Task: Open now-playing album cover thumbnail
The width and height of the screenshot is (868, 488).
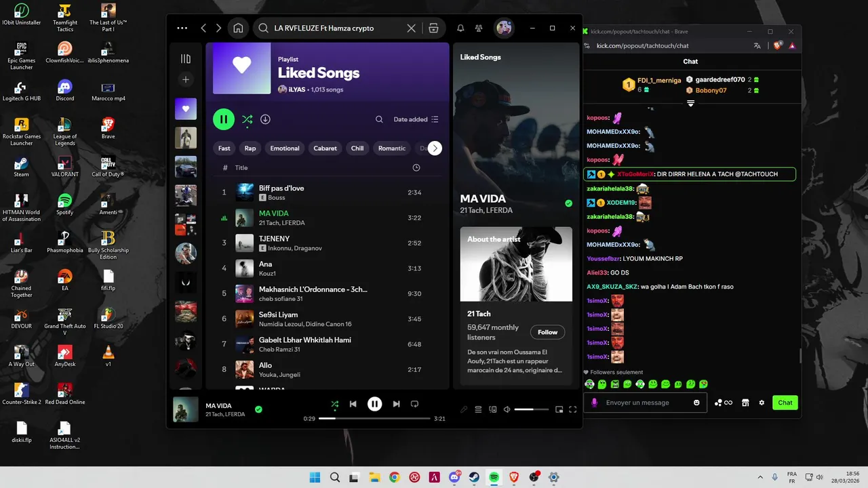Action: pyautogui.click(x=186, y=409)
